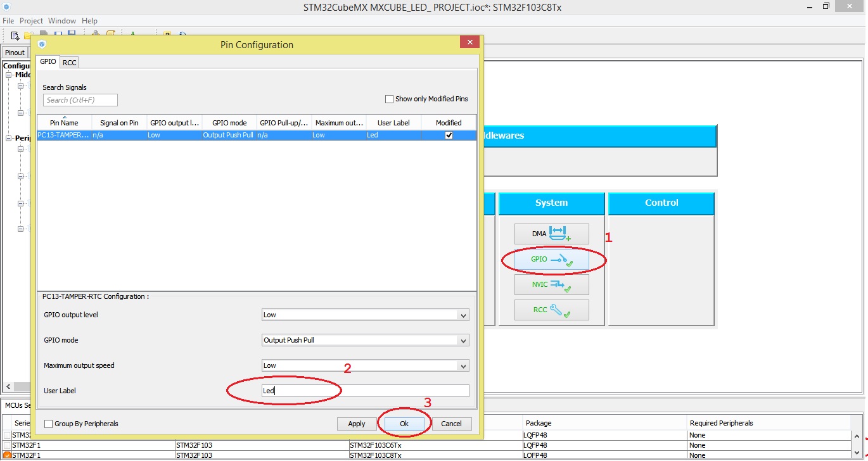Click the User Label column header

tap(393, 123)
